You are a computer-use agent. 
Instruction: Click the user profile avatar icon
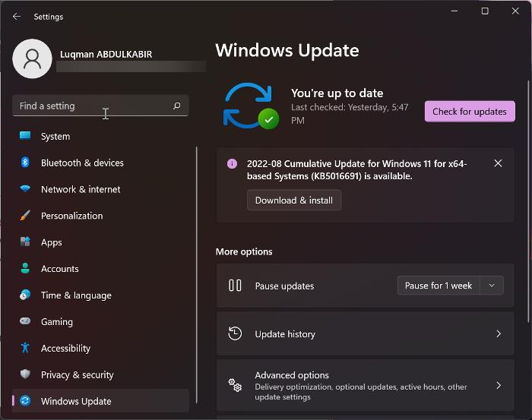pyautogui.click(x=32, y=58)
